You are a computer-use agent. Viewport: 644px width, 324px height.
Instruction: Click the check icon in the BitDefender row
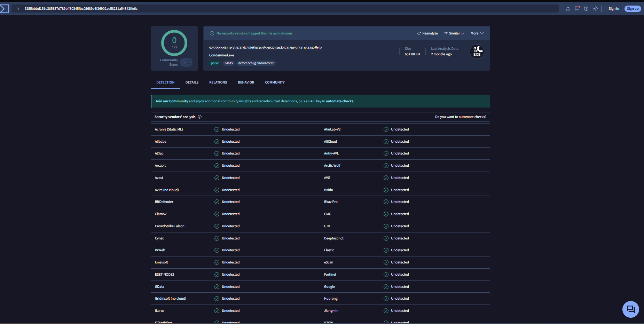pyautogui.click(x=217, y=202)
